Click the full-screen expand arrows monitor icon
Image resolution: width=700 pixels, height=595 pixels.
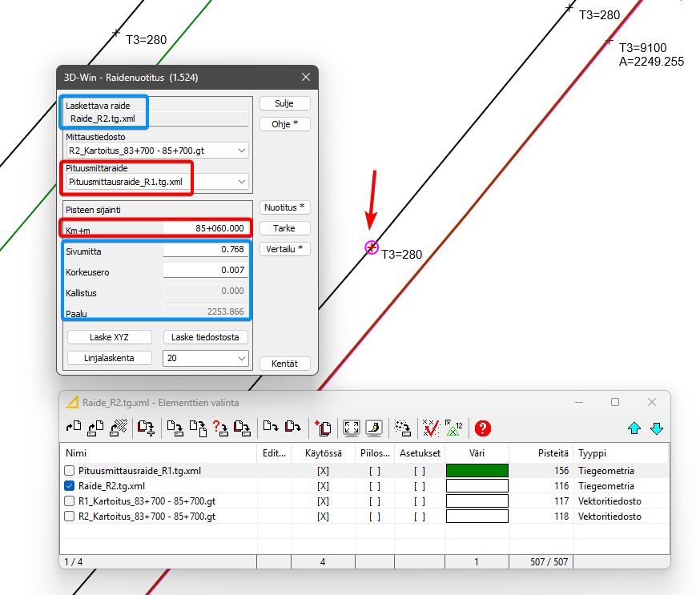(x=351, y=428)
